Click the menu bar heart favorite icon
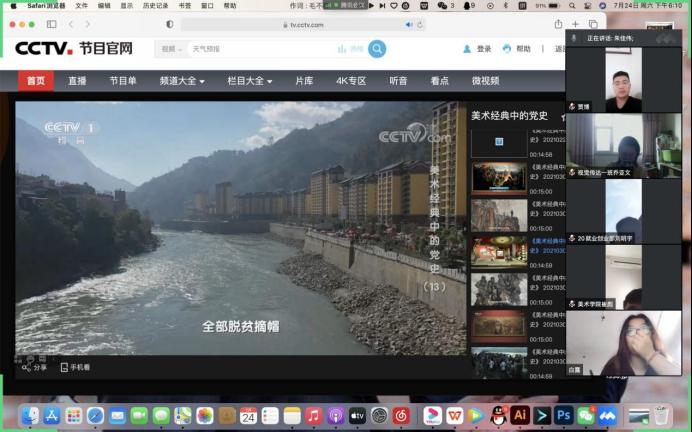The width and height of the screenshot is (692, 432). tap(394, 6)
